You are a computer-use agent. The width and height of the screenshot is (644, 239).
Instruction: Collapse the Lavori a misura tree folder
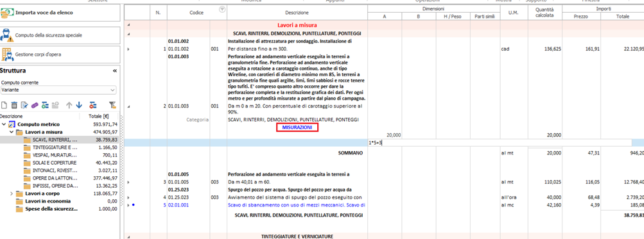point(11,133)
